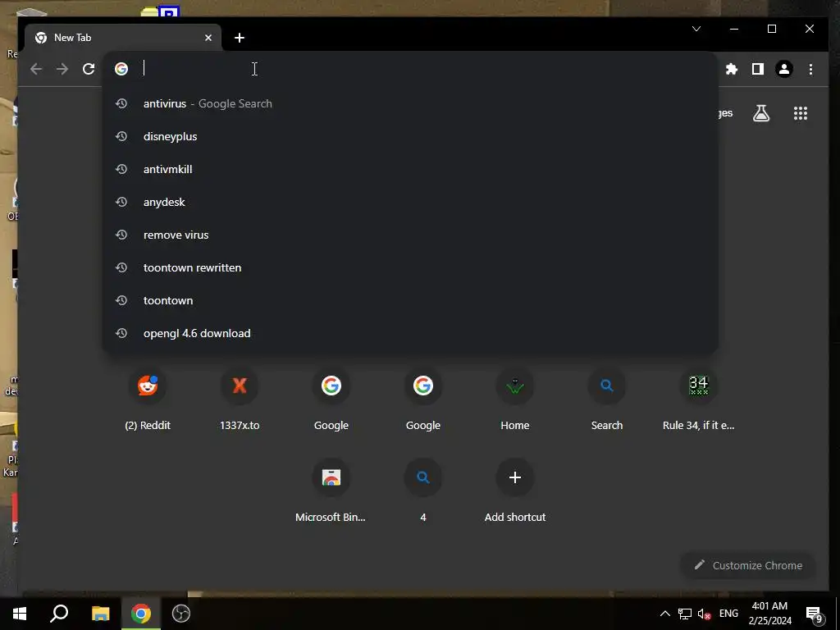Reload the page with the refresh icon
840x630 pixels.
[89, 69]
